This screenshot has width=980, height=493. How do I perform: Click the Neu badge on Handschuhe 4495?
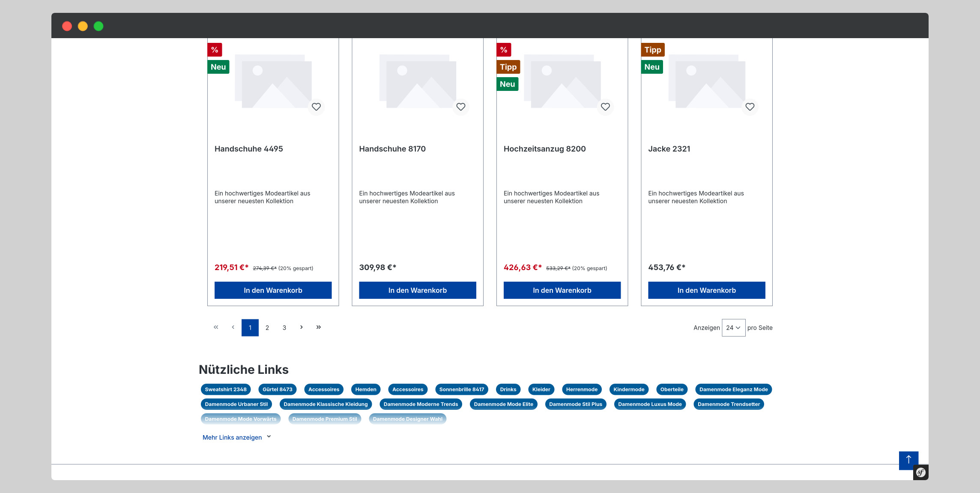click(x=218, y=67)
